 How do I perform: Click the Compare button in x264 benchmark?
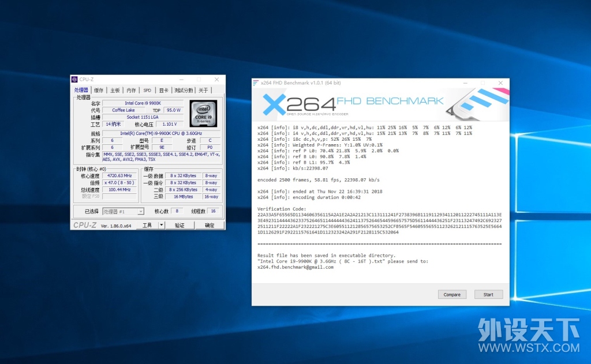[x=452, y=295]
